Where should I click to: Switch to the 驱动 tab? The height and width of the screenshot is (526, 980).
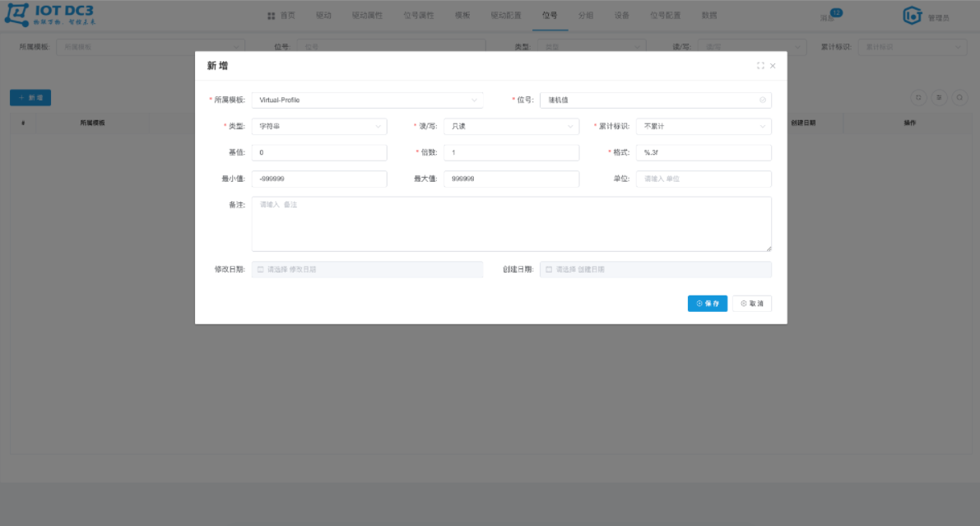[x=323, y=16]
